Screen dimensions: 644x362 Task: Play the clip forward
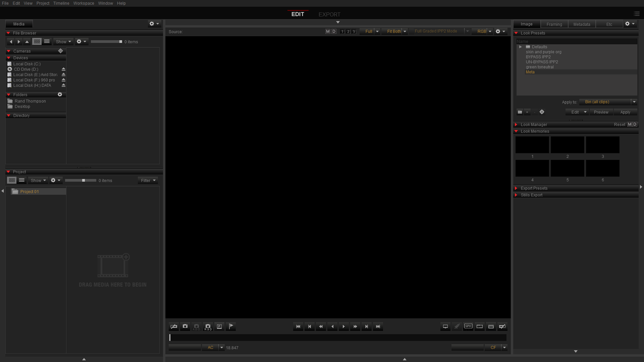coord(344,326)
